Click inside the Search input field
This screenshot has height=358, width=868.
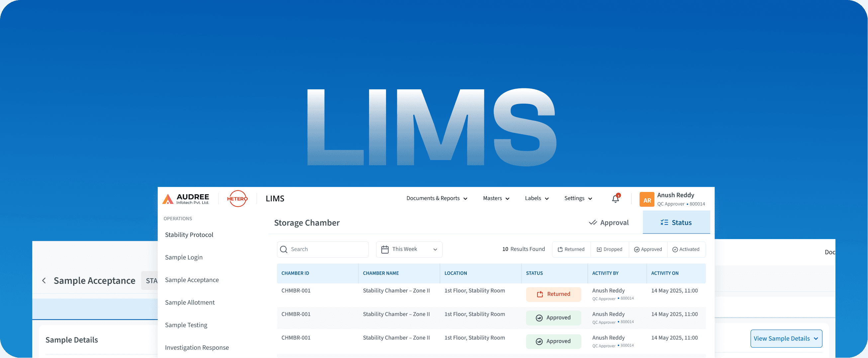(x=320, y=249)
